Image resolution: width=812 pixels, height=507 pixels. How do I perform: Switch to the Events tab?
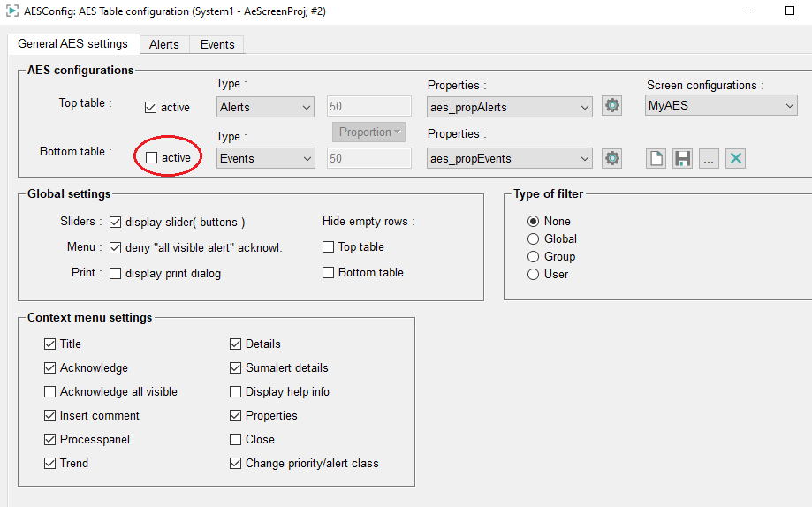217,44
